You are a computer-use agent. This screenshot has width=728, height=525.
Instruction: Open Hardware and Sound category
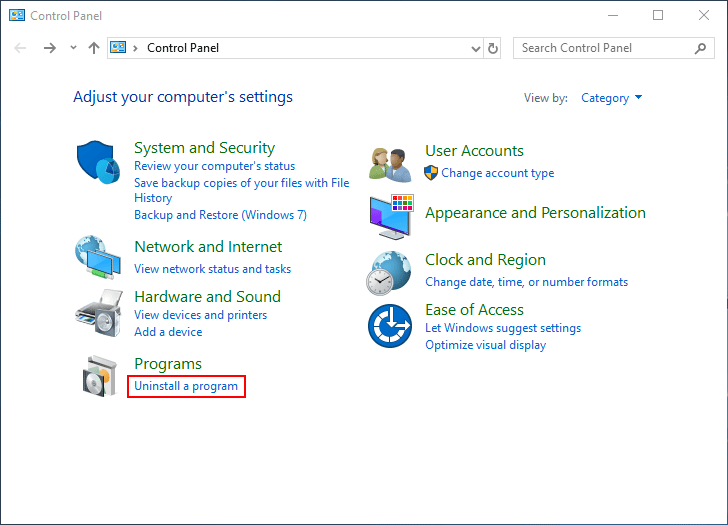[207, 297]
